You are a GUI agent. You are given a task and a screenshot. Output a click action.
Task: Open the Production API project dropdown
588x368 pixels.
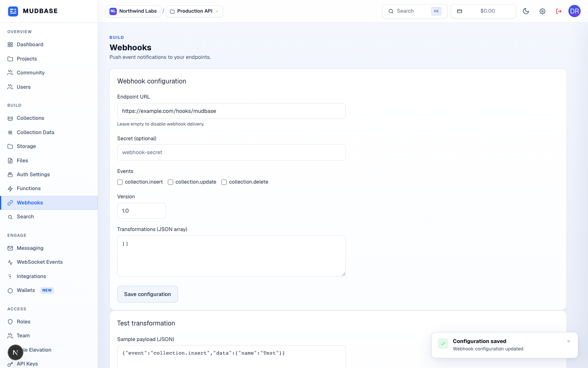194,11
